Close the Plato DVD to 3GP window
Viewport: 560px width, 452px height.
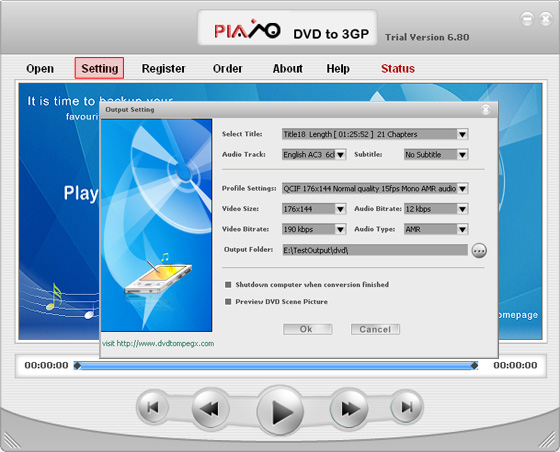click(x=545, y=19)
